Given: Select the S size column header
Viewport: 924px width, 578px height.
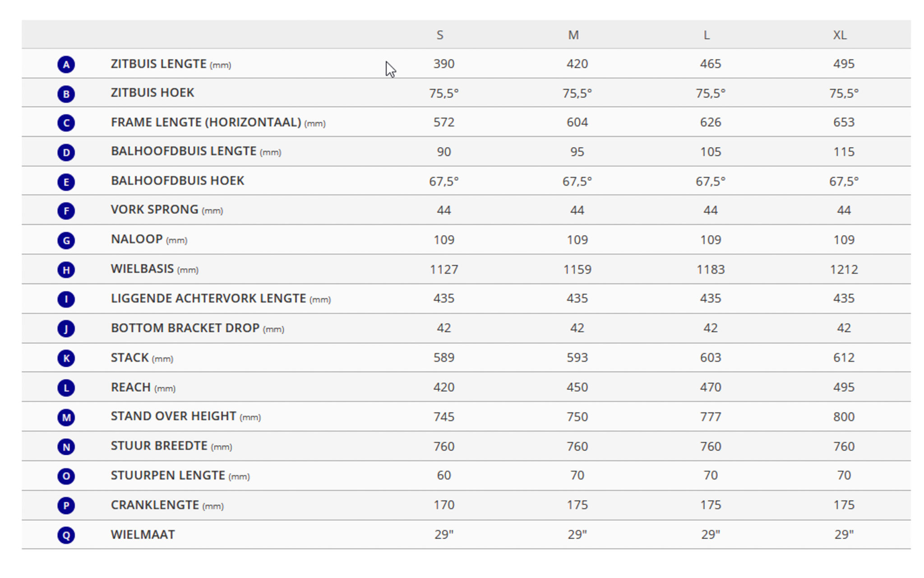Looking at the screenshot, I should pyautogui.click(x=440, y=35).
